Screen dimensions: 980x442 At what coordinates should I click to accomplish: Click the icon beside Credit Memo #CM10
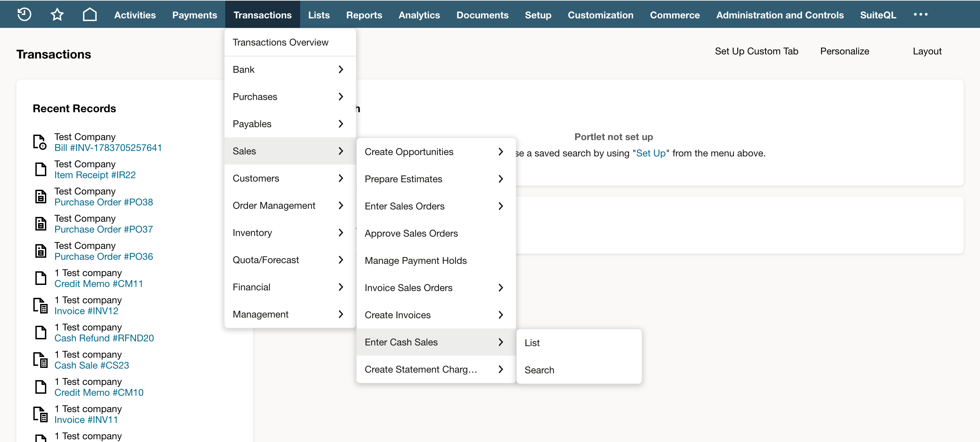pyautogui.click(x=41, y=387)
